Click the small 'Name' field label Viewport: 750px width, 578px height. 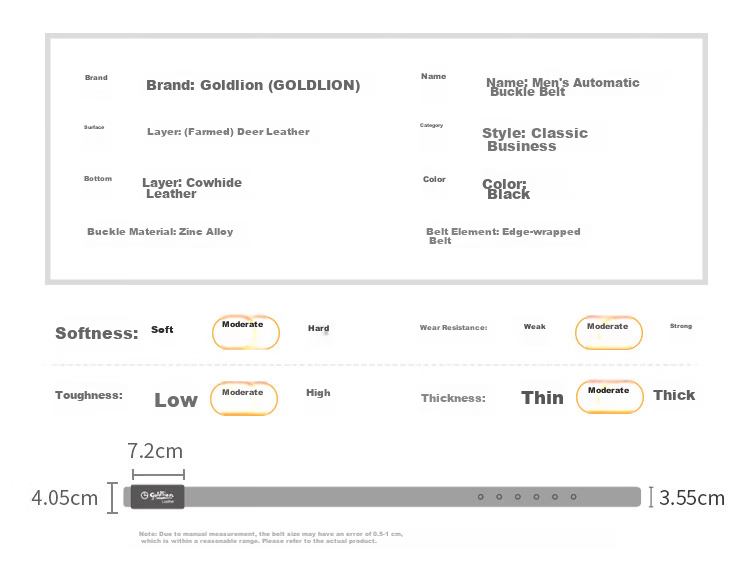[x=433, y=76]
